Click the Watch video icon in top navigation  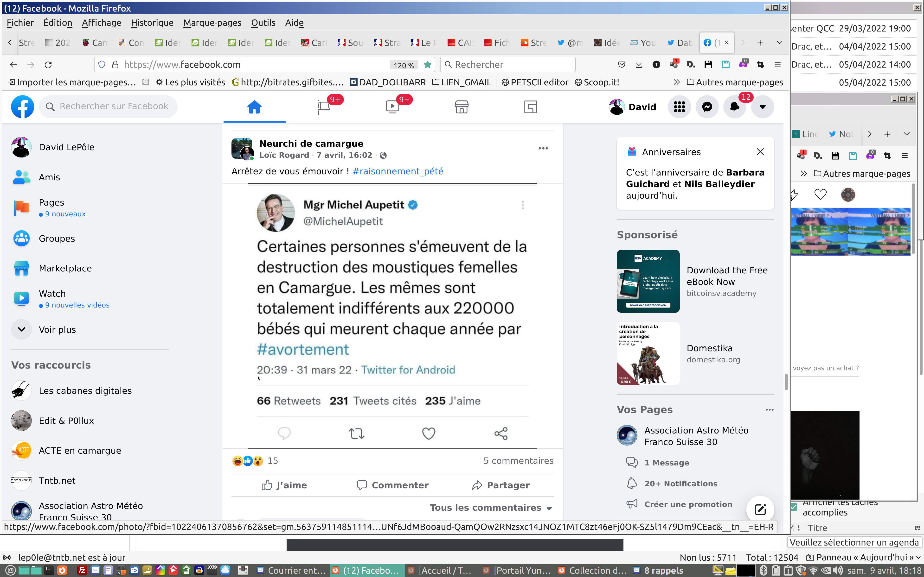coord(392,107)
